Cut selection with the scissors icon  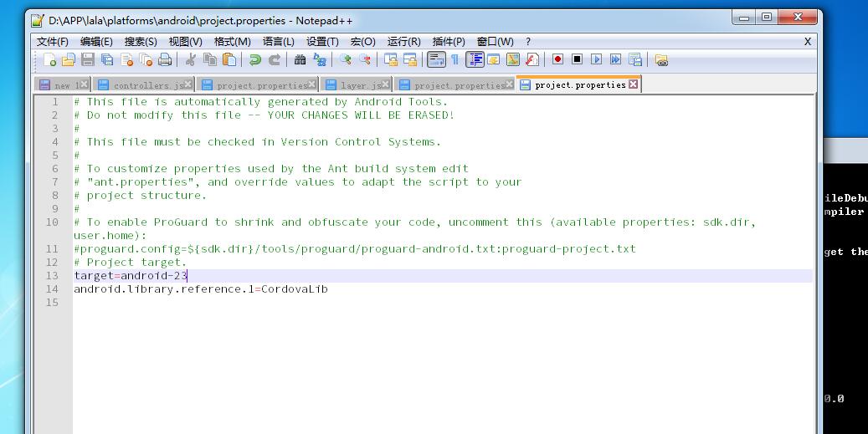[191, 59]
